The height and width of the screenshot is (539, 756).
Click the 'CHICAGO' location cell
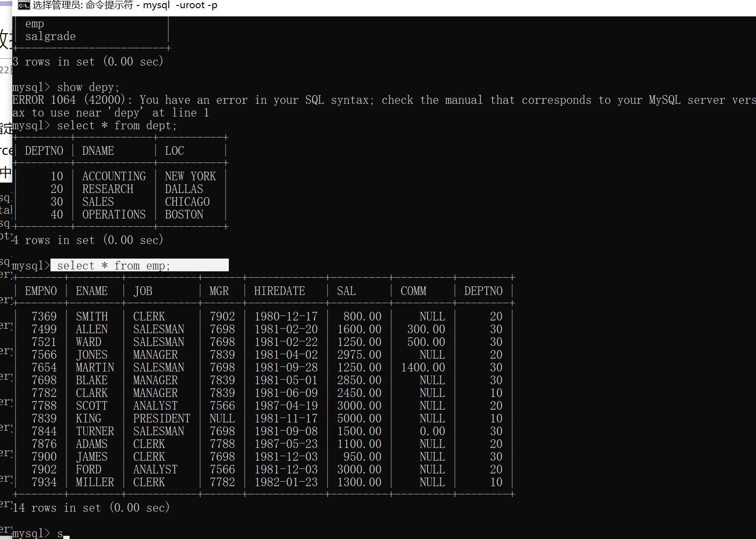[x=187, y=202]
